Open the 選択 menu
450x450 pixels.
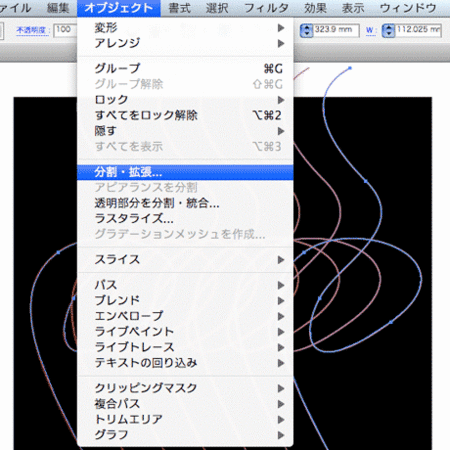tap(217, 8)
